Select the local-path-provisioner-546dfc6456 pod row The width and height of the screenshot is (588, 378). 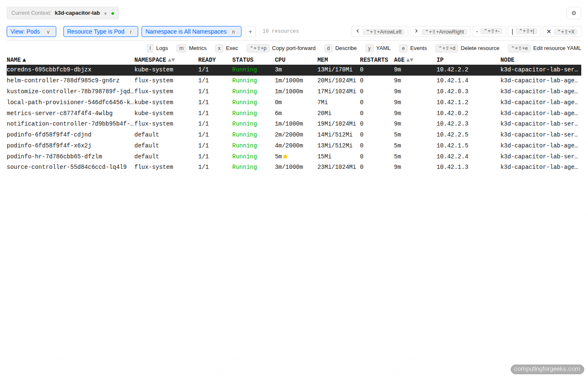tap(294, 102)
